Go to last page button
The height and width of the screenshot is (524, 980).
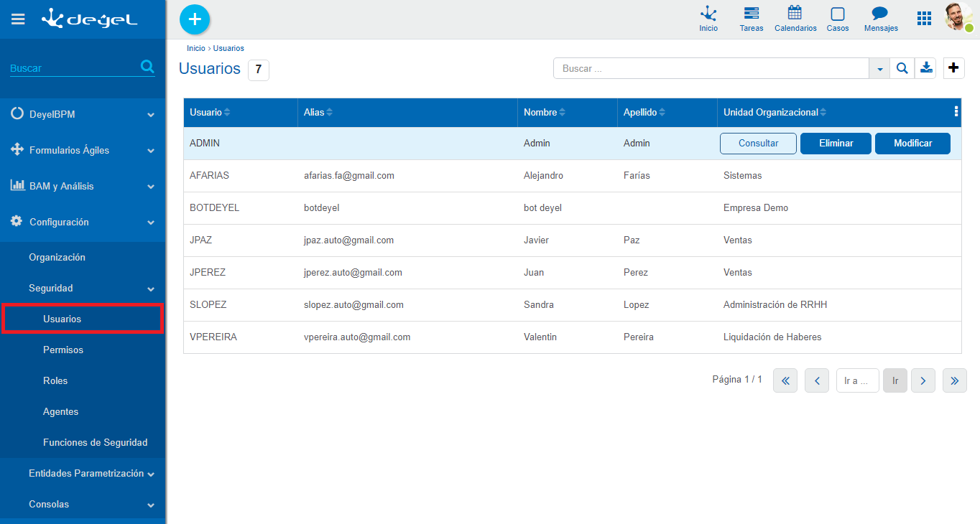tap(955, 380)
